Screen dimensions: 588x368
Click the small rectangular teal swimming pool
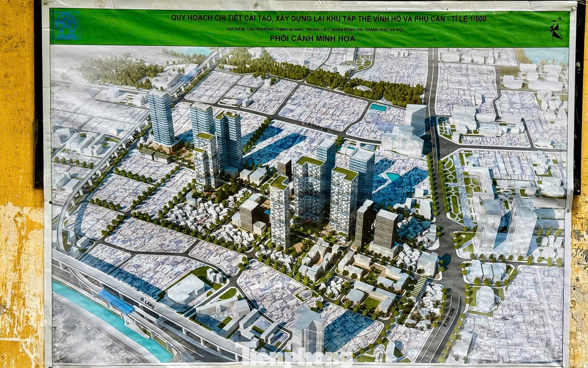point(378,108)
